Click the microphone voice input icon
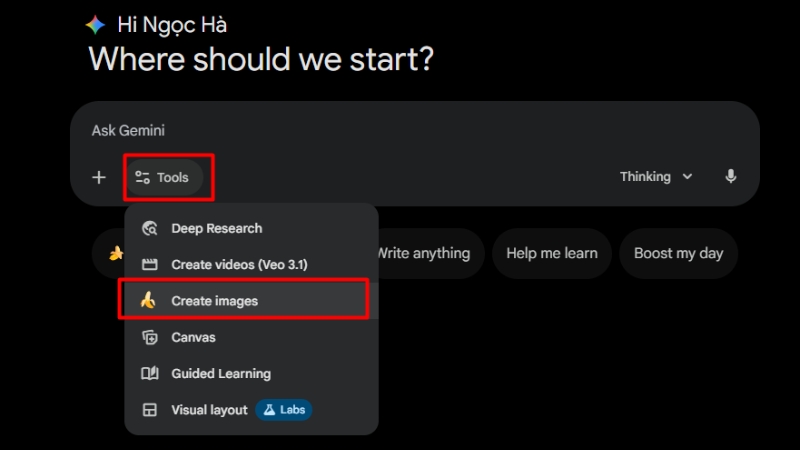This screenshot has height=450, width=800. 731,177
